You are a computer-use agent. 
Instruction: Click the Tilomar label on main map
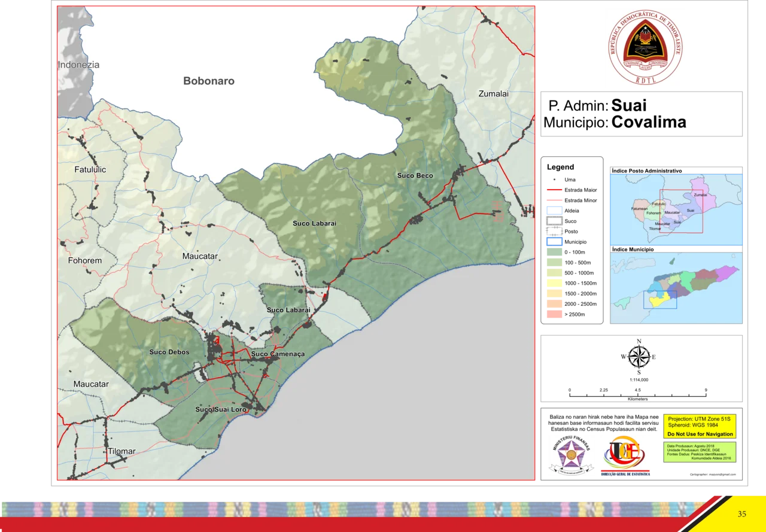(x=121, y=451)
